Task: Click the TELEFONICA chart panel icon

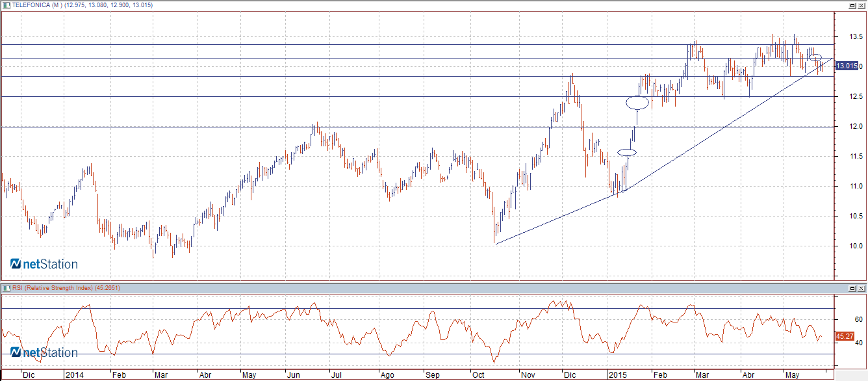Action: click(6, 5)
